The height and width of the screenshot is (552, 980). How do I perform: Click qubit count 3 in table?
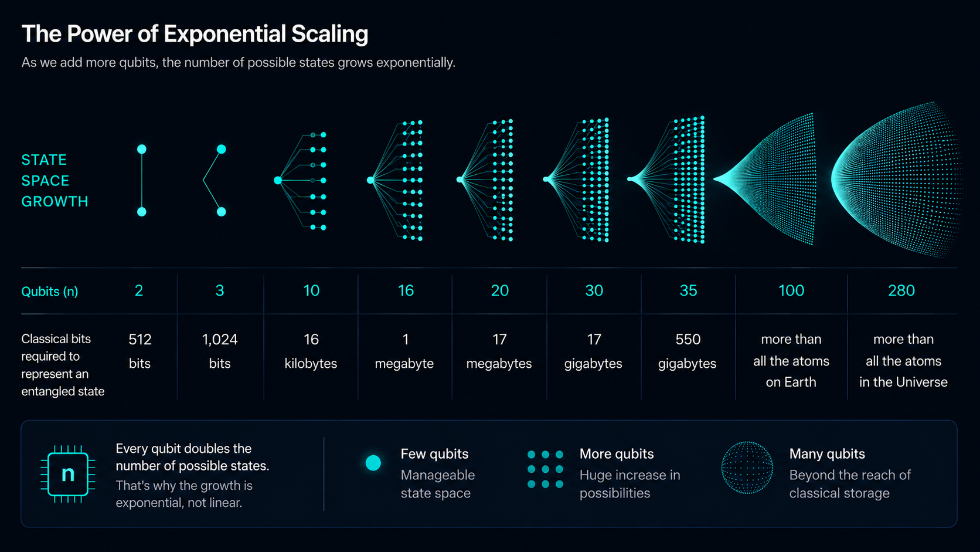tap(220, 290)
